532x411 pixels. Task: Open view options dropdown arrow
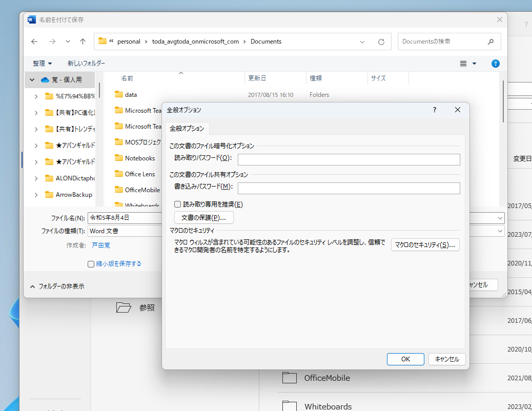pyautogui.click(x=474, y=64)
